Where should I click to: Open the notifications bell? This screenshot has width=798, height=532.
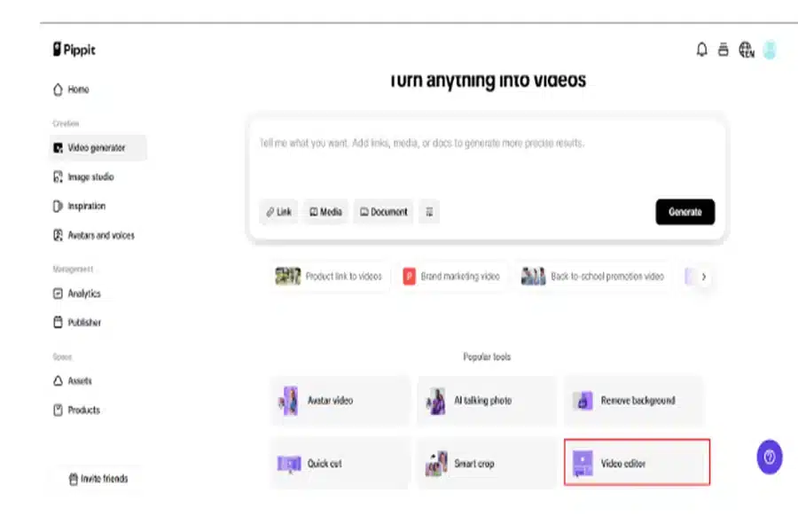coord(702,50)
